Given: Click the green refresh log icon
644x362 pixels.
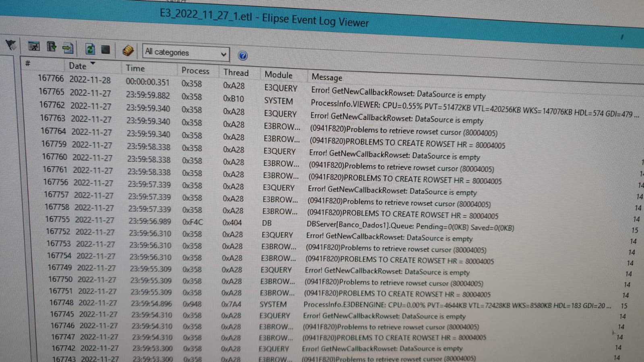Looking at the screenshot, I should tap(90, 49).
